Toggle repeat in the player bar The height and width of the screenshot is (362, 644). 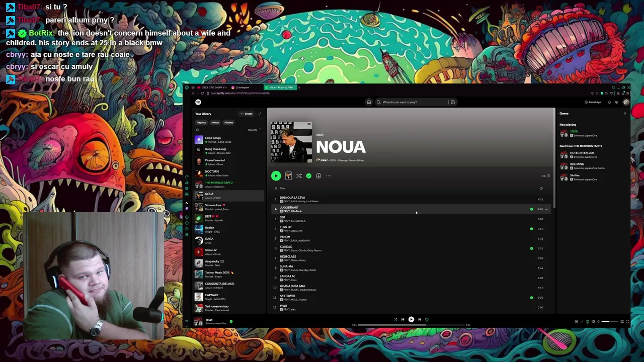pos(427,319)
